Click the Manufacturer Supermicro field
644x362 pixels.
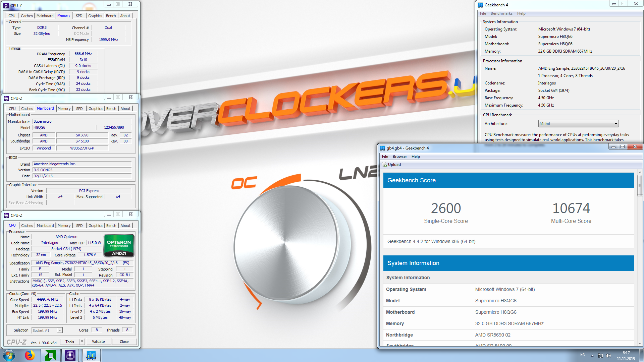pos(82,122)
